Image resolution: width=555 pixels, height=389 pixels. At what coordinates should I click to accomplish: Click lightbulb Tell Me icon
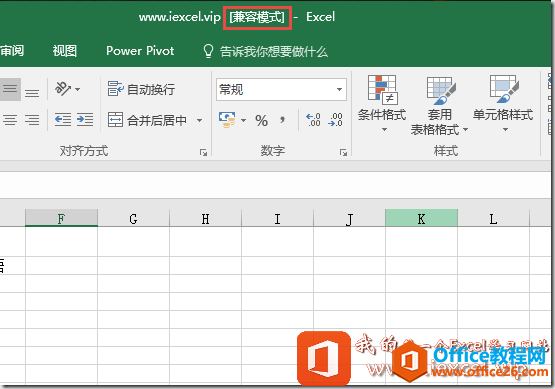point(208,51)
